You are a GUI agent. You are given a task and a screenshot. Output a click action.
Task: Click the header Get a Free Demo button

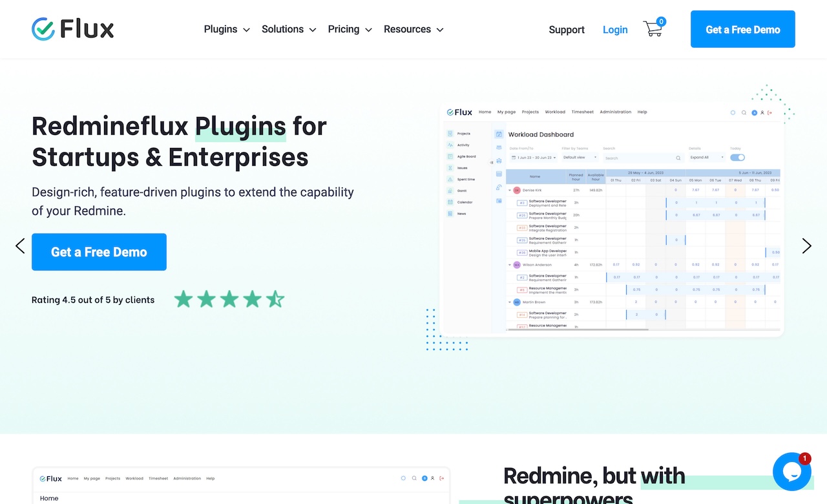[743, 29]
